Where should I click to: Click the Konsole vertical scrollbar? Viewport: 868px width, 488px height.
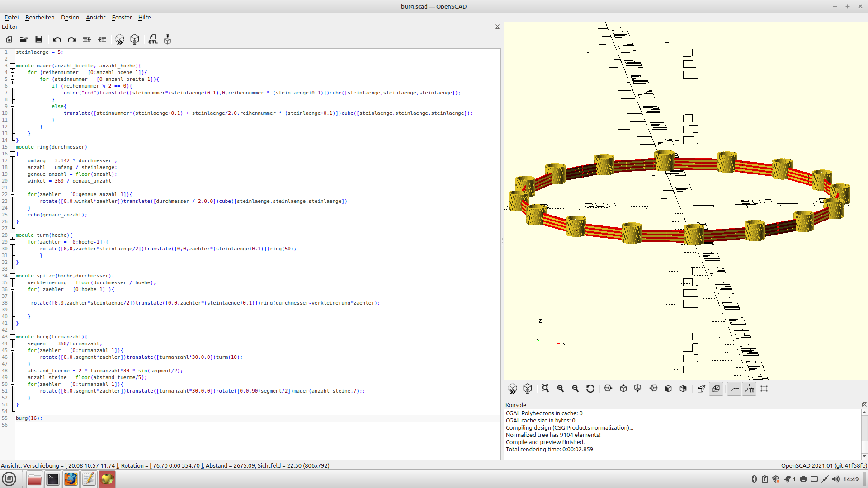864,429
